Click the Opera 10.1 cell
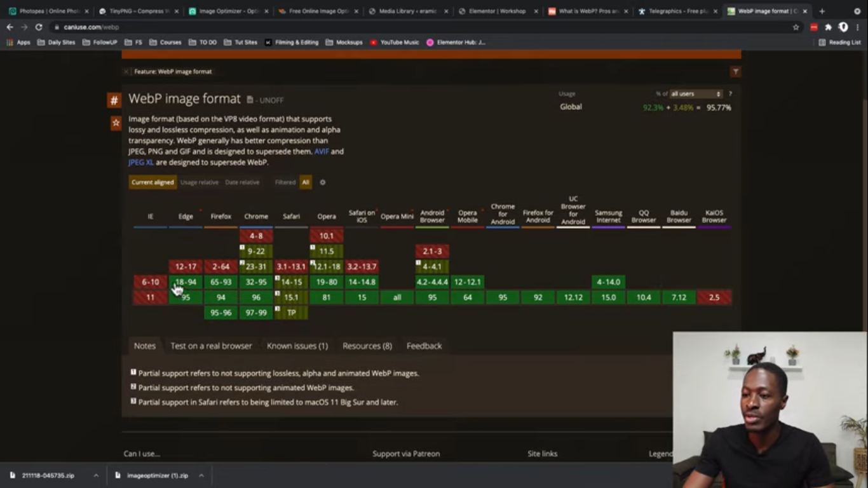The width and height of the screenshot is (868, 488). (x=327, y=236)
